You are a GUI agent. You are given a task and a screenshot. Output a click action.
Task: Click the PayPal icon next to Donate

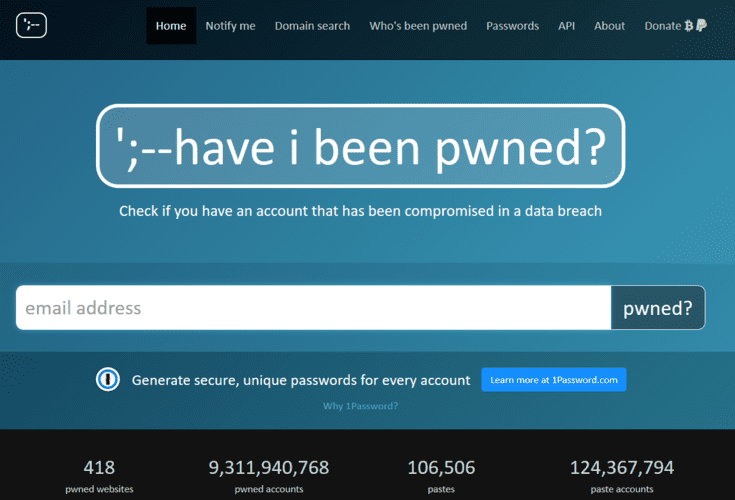tap(701, 25)
